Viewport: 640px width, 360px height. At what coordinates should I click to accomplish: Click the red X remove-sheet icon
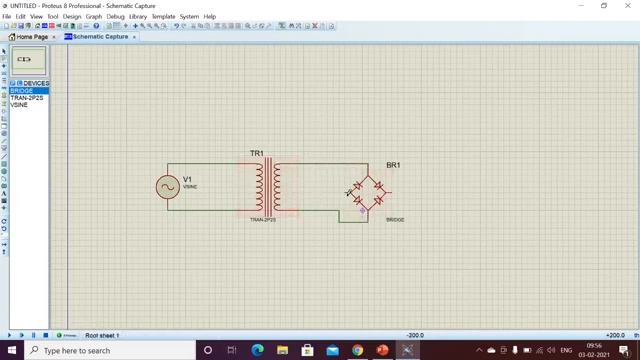click(x=315, y=26)
